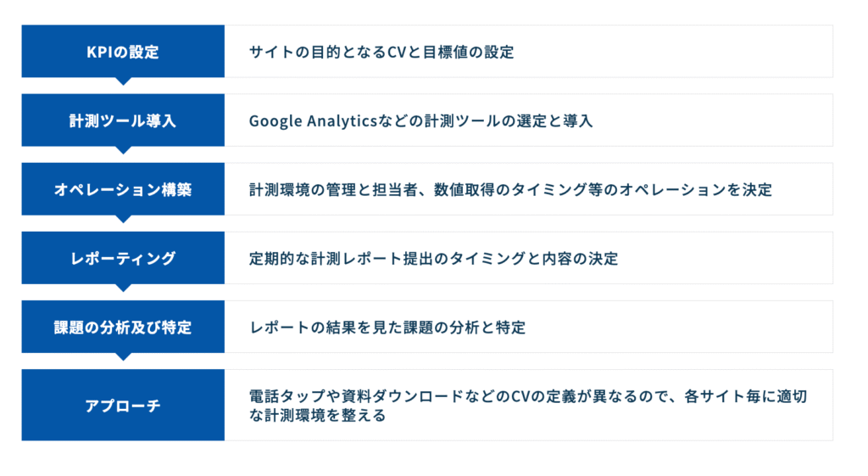Image resolution: width=868 pixels, height=476 pixels.
Task: Click the "サイトの目的となるCVと目標値の設定" description
Action: click(381, 52)
